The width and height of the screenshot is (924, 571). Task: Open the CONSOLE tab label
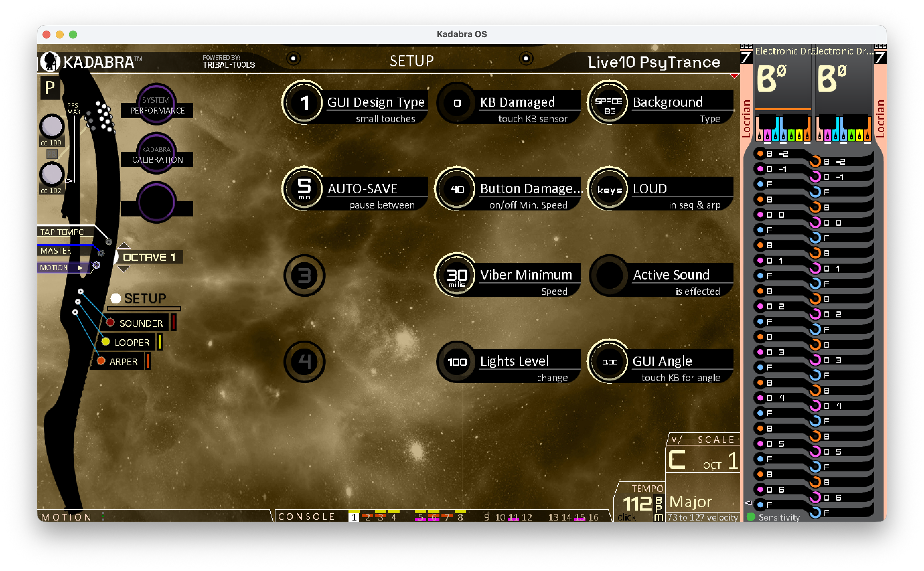pyautogui.click(x=306, y=516)
